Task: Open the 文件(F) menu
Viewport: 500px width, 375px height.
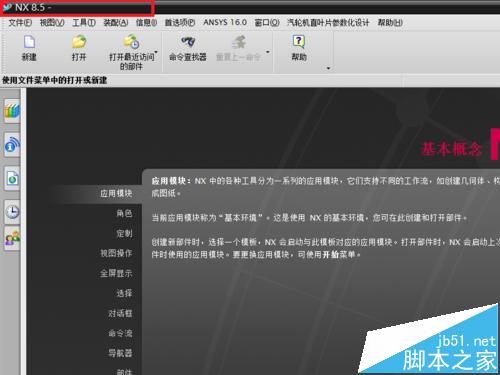Action: [x=20, y=23]
